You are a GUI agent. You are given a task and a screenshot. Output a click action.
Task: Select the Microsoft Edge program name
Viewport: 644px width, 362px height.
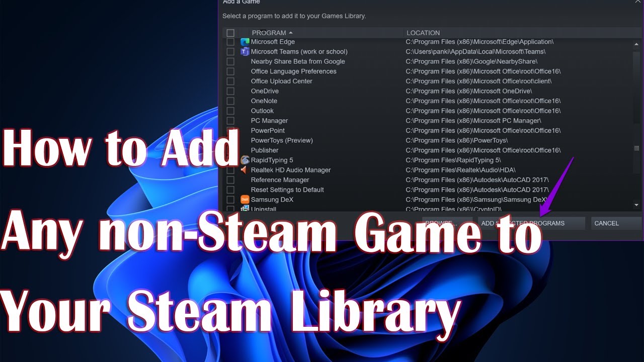point(273,42)
